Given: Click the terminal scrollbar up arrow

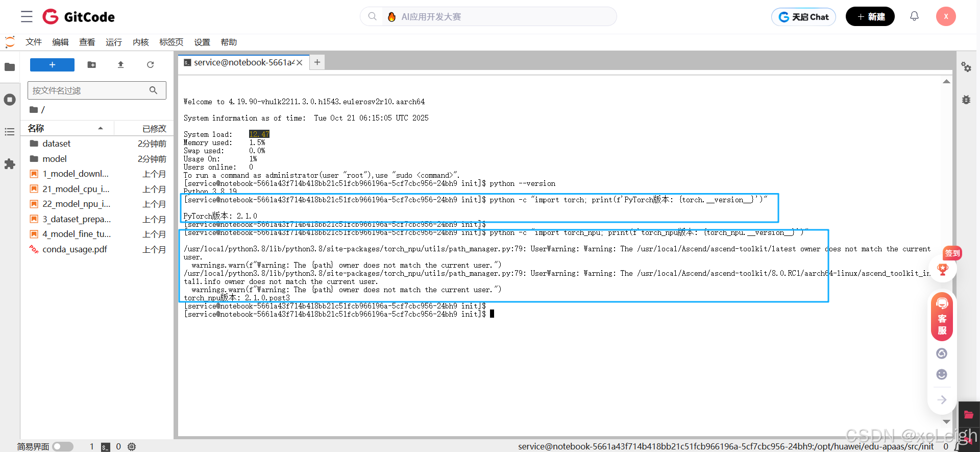Looking at the screenshot, I should (946, 82).
